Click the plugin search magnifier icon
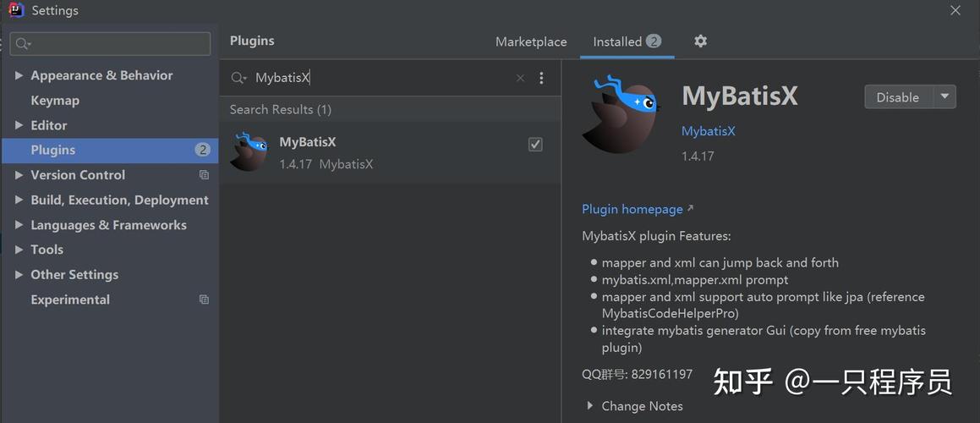The height and width of the screenshot is (423, 980). [238, 78]
